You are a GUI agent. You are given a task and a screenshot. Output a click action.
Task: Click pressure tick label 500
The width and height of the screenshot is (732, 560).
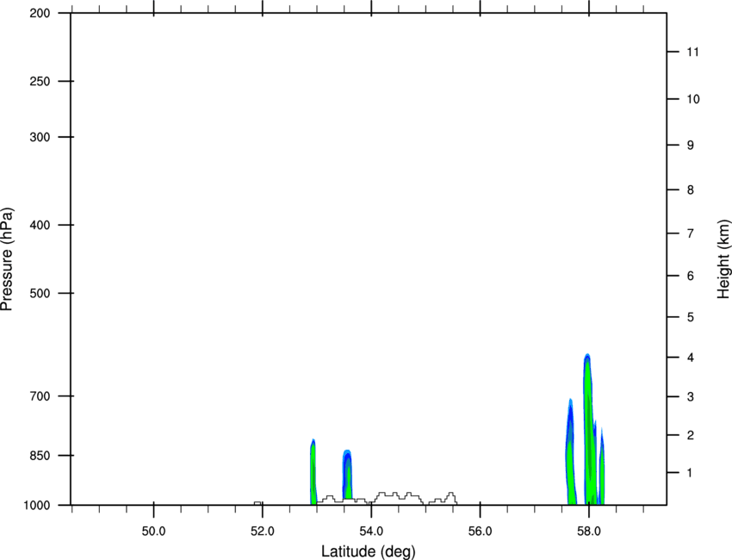40,293
